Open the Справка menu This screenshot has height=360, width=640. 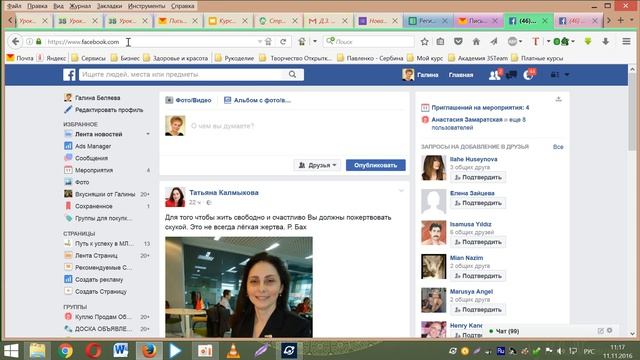pos(182,6)
